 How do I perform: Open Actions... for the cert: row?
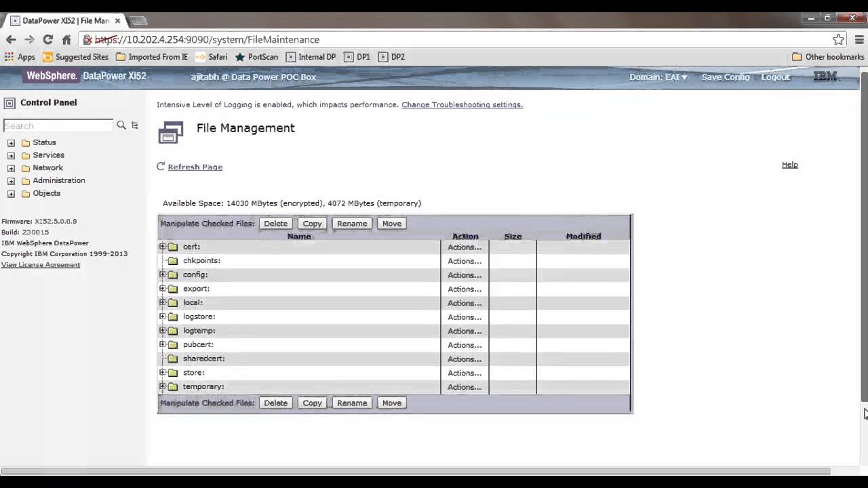(x=465, y=247)
